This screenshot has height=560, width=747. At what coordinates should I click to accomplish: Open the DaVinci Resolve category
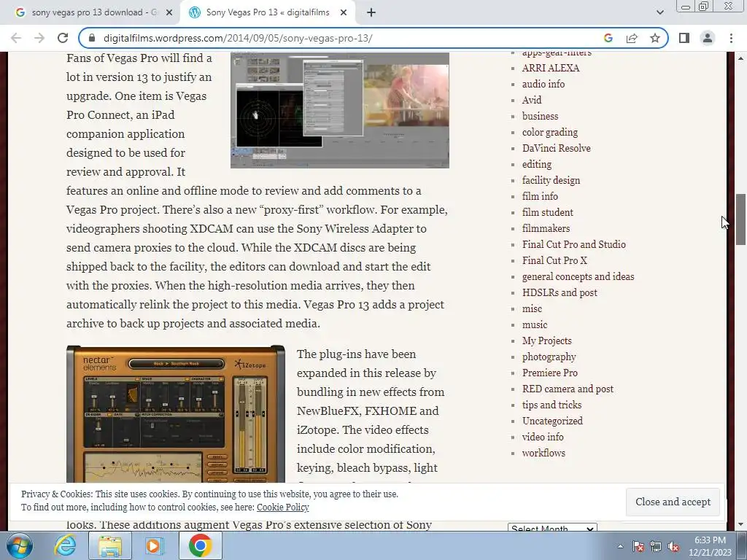557,148
